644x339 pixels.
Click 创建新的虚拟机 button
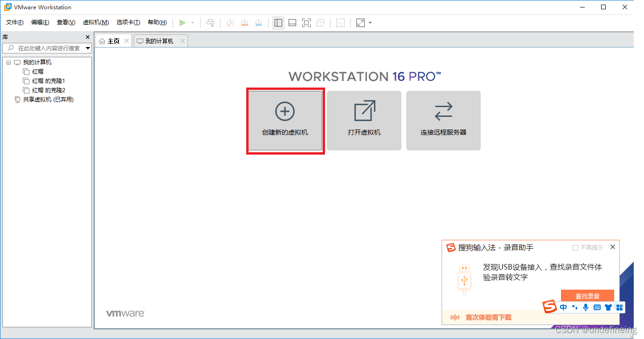[x=285, y=121]
